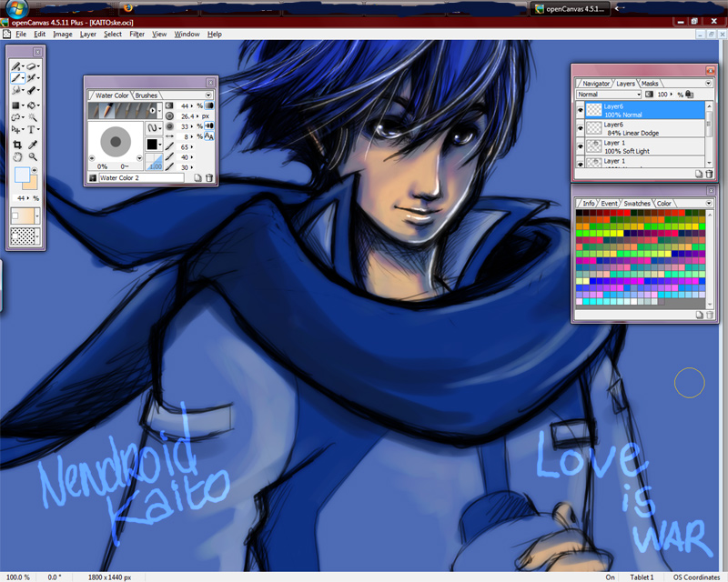This screenshot has height=582, width=728.
Task: Select the Hand pan tool
Action: coord(17,157)
